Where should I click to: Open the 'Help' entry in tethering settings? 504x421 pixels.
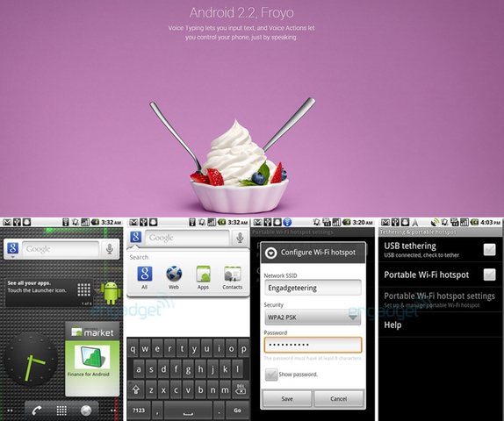click(x=441, y=325)
